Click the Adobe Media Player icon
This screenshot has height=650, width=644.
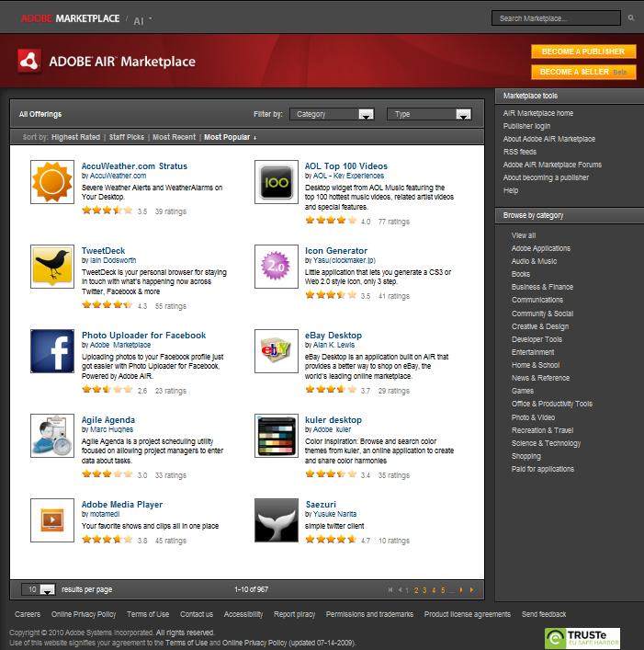(52, 520)
